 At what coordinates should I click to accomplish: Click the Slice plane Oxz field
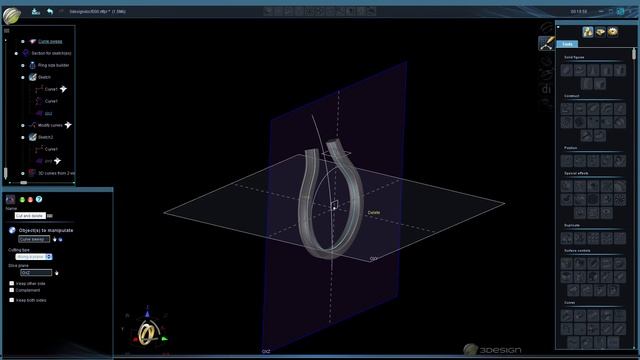tap(36, 273)
